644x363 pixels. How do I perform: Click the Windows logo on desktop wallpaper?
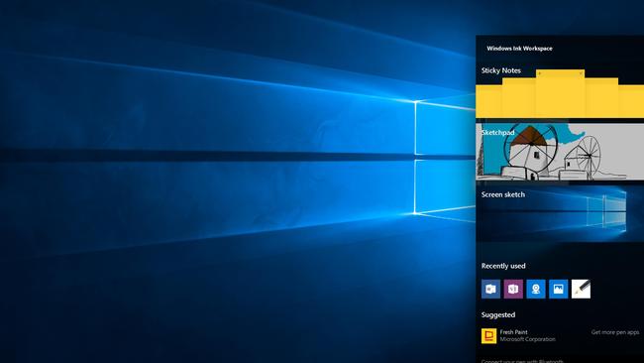coord(445,158)
